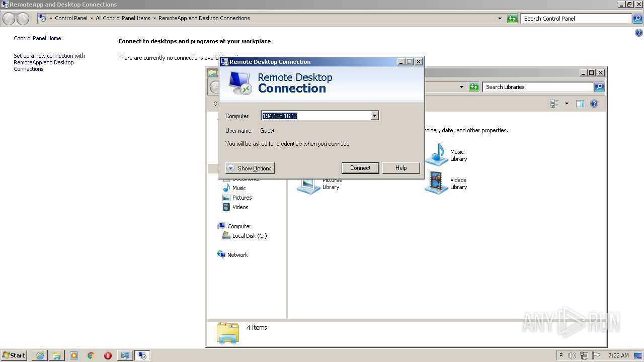Open Google Chrome from the taskbar
Screen dimensions: 644x362
tap(91, 355)
